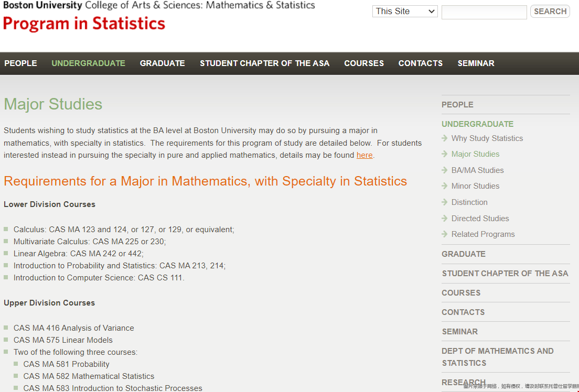Select UNDERGRADUATE in the top navigation bar
Image resolution: width=579 pixels, height=392 pixels.
pos(88,63)
